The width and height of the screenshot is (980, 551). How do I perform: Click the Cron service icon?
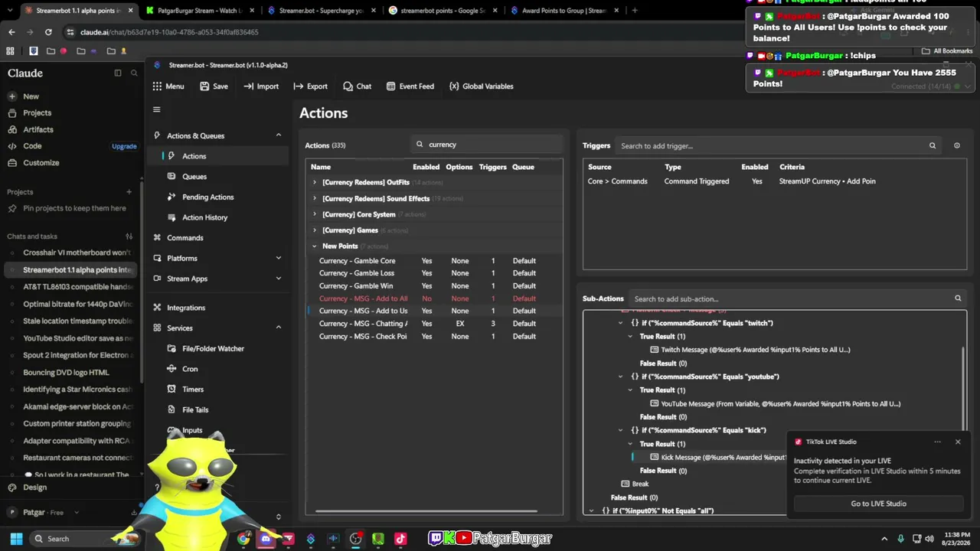(171, 369)
